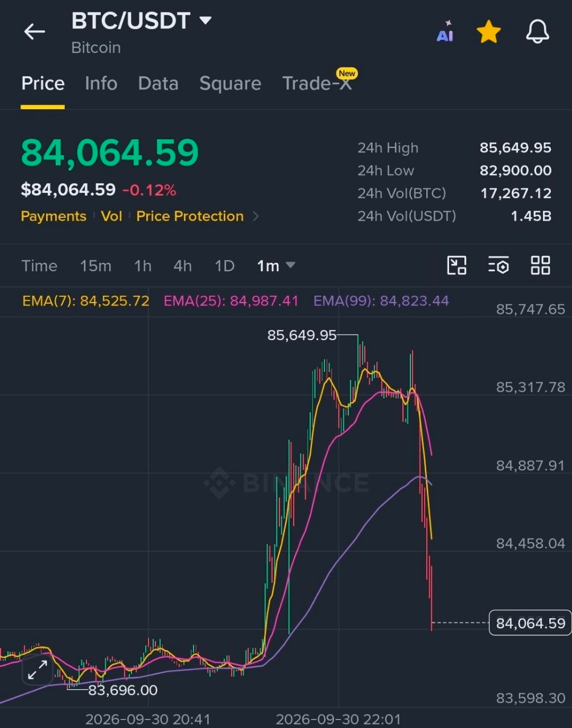Open the Trade-X tab

(x=317, y=84)
